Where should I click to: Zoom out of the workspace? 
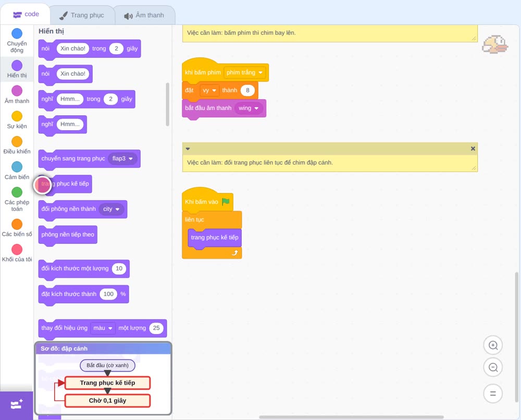[493, 367]
